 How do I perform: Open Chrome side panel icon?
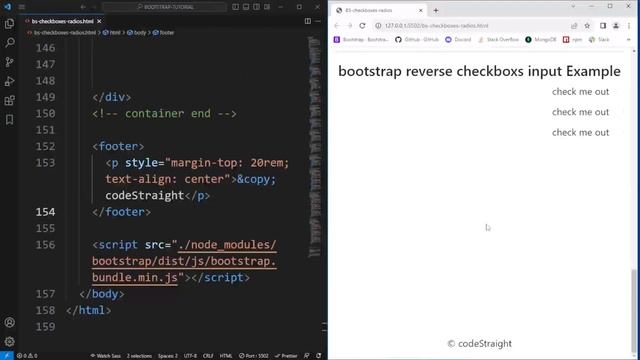603,25
